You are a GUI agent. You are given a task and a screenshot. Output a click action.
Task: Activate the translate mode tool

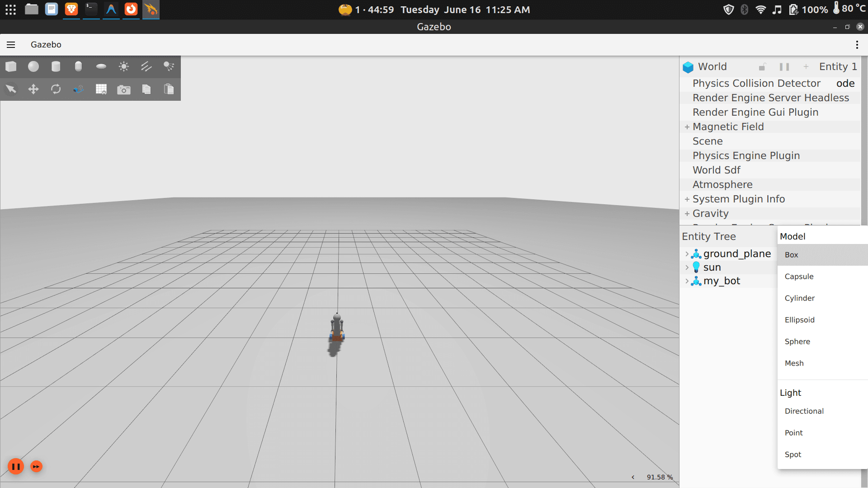click(33, 89)
